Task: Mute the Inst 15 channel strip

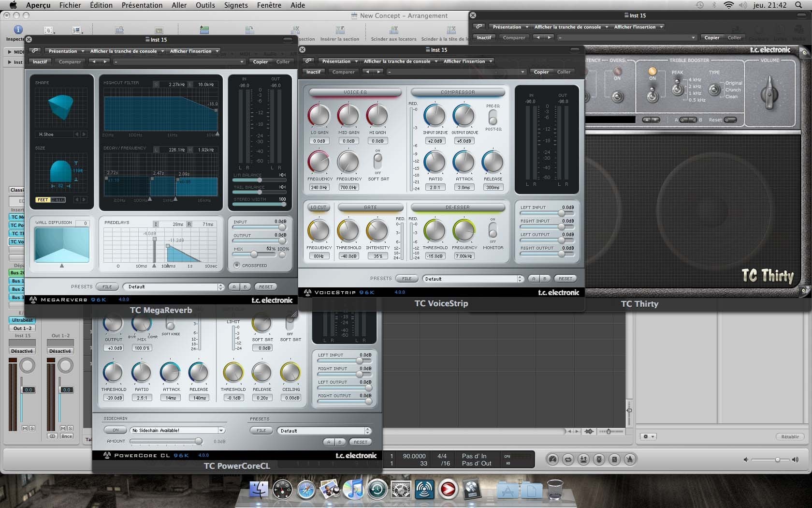Action: point(25,428)
